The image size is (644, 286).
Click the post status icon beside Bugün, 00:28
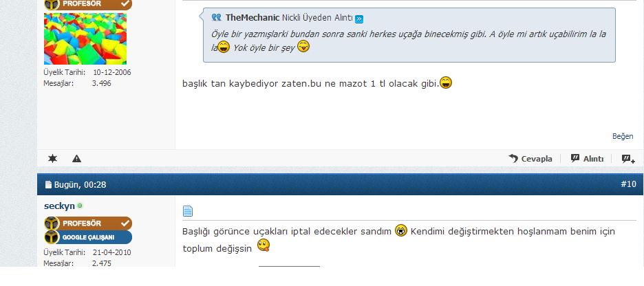click(48, 185)
